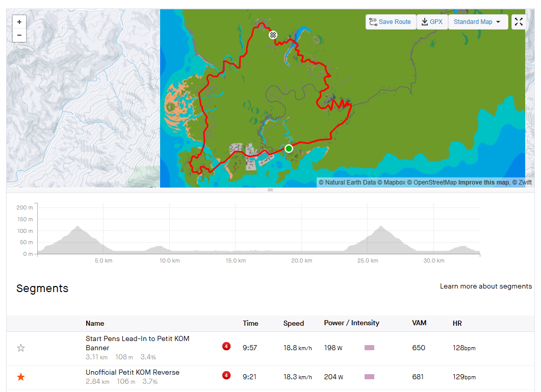The width and height of the screenshot is (541, 392).
Task: Click the 204 W power value
Action: point(333,377)
